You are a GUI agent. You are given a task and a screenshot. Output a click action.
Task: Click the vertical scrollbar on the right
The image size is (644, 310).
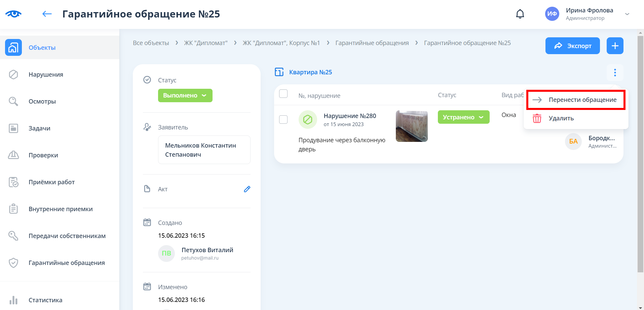pyautogui.click(x=640, y=151)
